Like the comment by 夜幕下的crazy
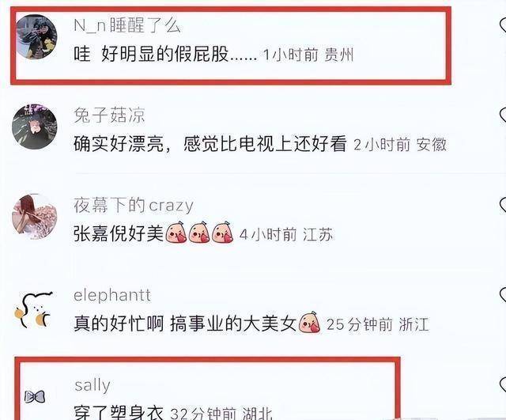 coord(503,206)
